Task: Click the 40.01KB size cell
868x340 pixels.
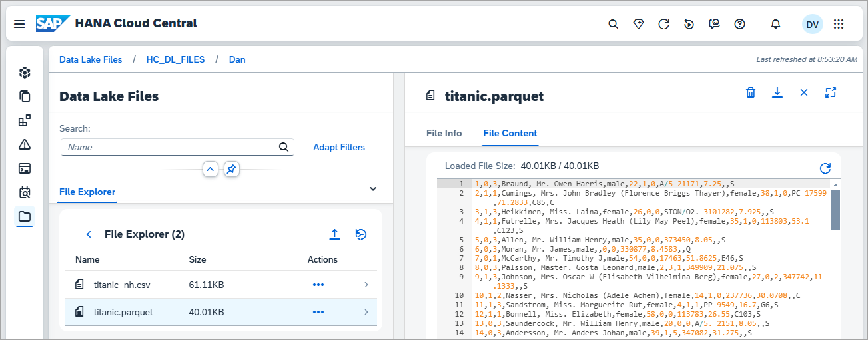Action: (207, 312)
